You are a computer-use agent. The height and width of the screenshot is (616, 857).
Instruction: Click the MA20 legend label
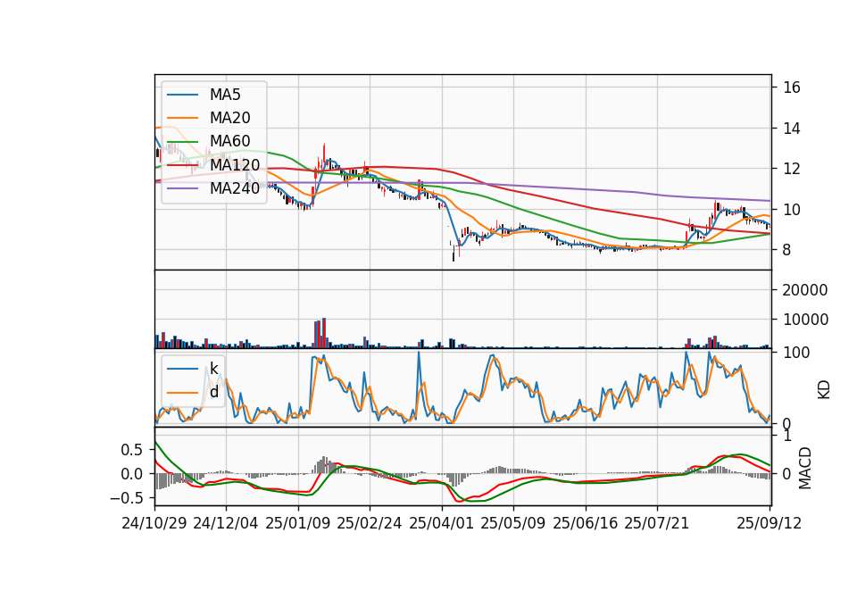pos(229,118)
